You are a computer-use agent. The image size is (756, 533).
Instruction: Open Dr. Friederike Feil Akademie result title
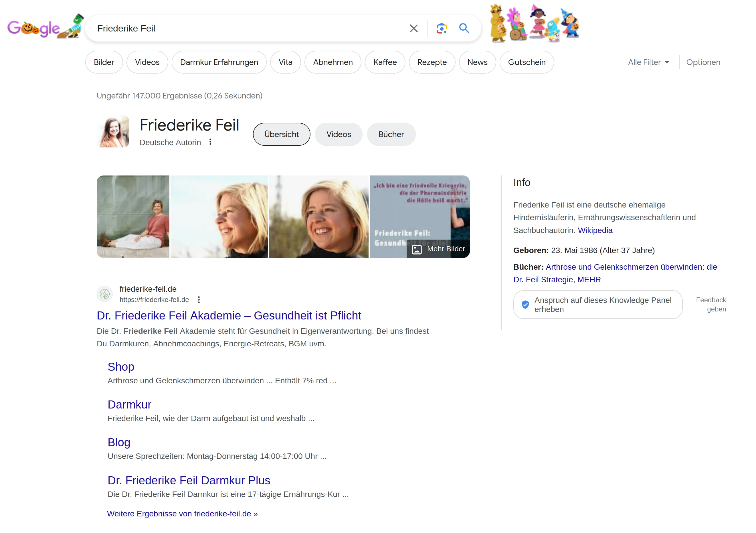coord(229,315)
